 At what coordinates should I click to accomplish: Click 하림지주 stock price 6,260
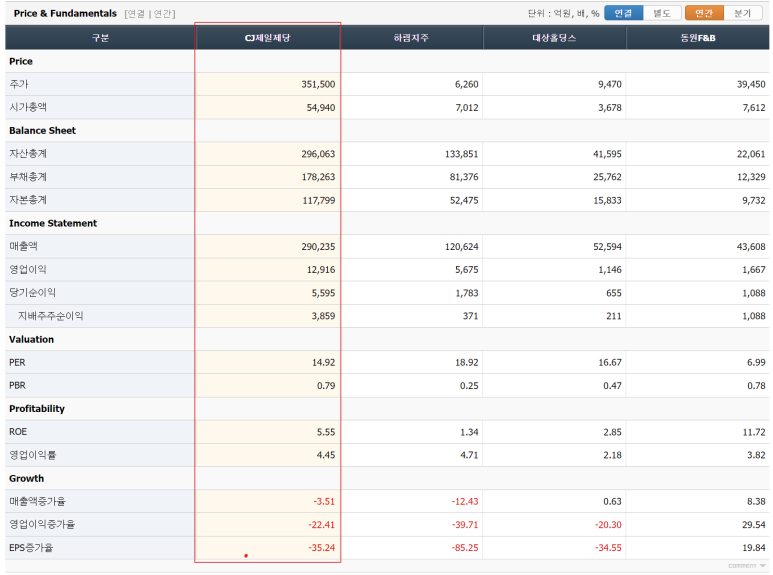466,84
